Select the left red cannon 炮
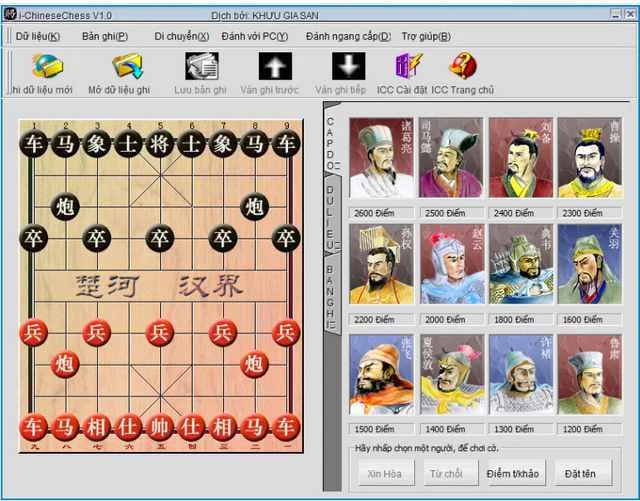This screenshot has width=640, height=501. [65, 364]
